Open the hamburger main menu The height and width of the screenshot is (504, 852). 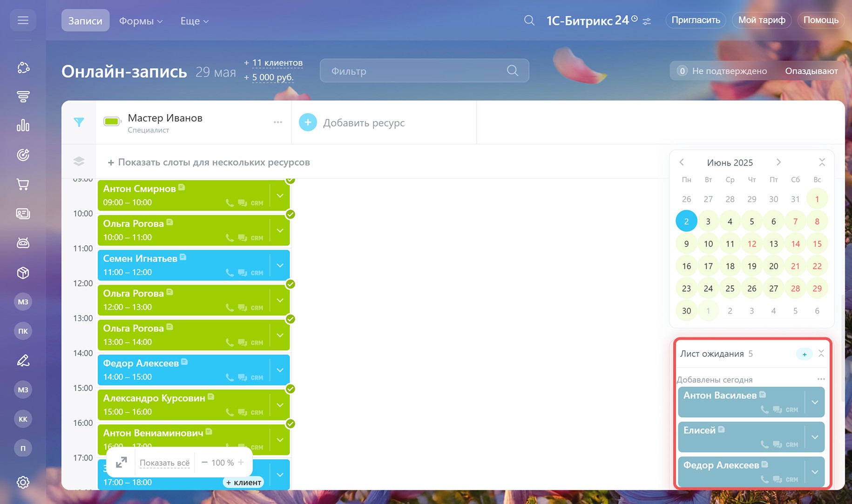[23, 20]
